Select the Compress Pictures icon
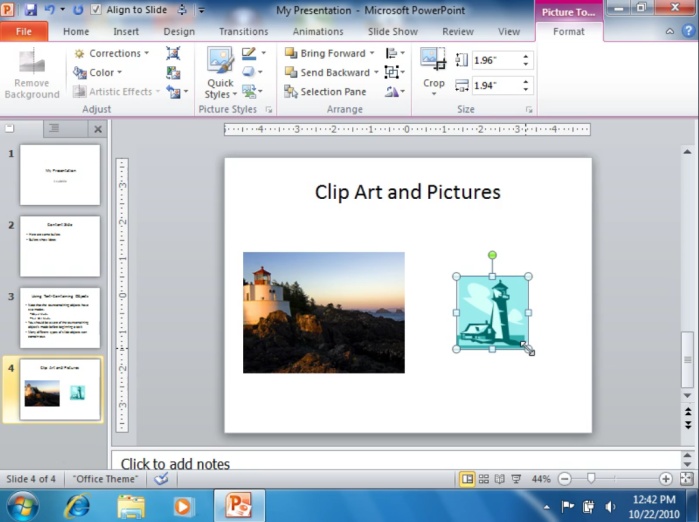Viewport: 699px width, 522px height. coord(173,53)
